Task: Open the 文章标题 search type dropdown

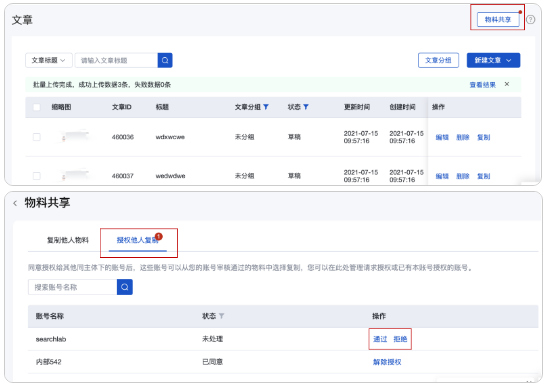Action: pos(49,60)
